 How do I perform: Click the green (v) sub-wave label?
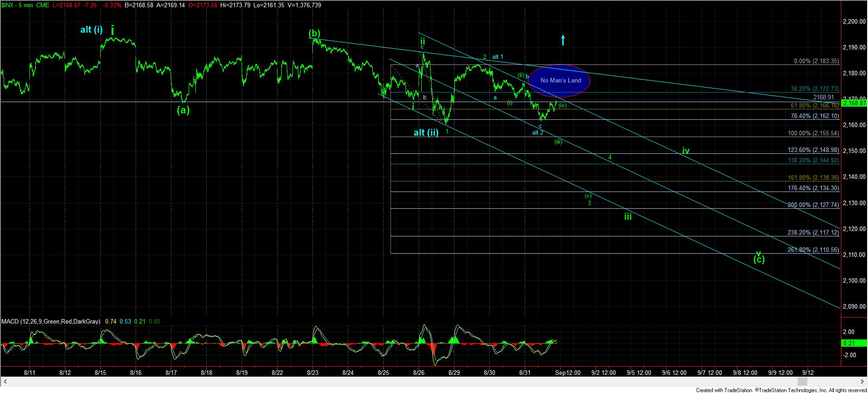[588, 196]
